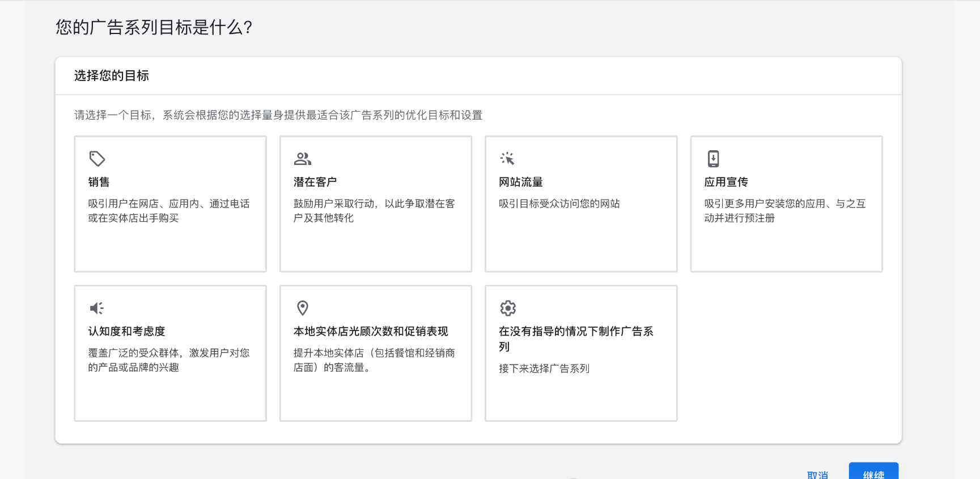Image resolution: width=980 pixels, height=479 pixels.
Task: Click the cursor click icon for 网站流量
Action: click(x=507, y=159)
